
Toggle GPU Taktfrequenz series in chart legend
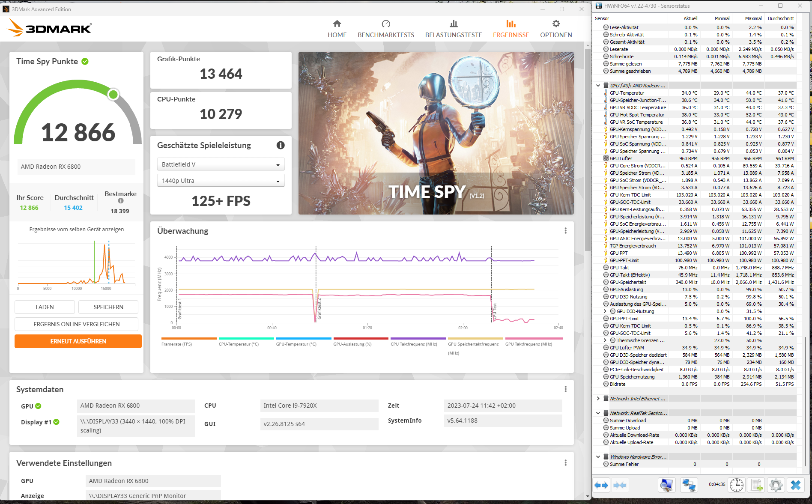tap(534, 342)
